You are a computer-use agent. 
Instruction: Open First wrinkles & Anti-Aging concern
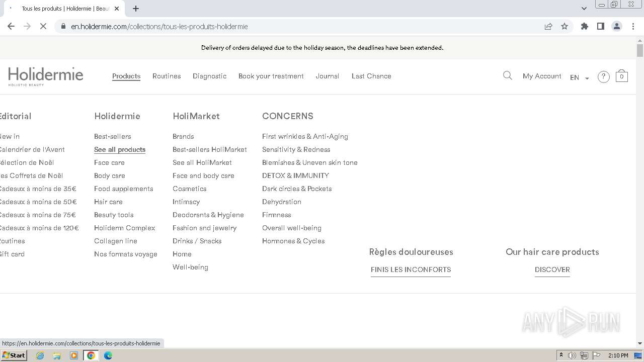[305, 136]
